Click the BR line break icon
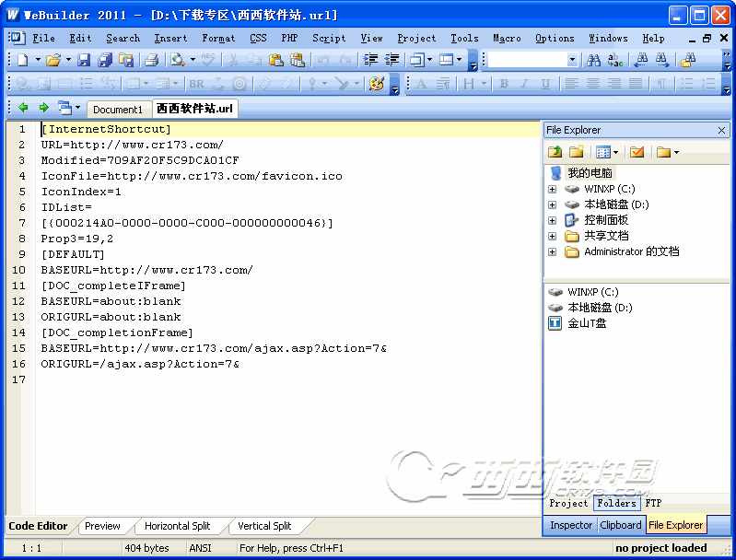Image resolution: width=736 pixels, height=560 pixels. [196, 84]
